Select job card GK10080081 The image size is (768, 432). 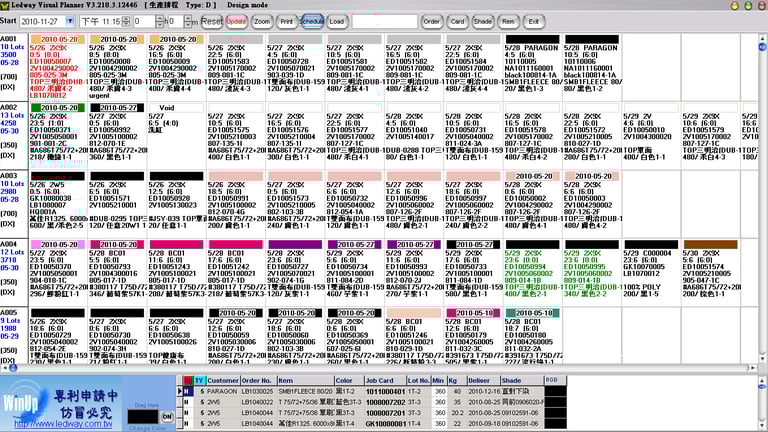click(385, 424)
